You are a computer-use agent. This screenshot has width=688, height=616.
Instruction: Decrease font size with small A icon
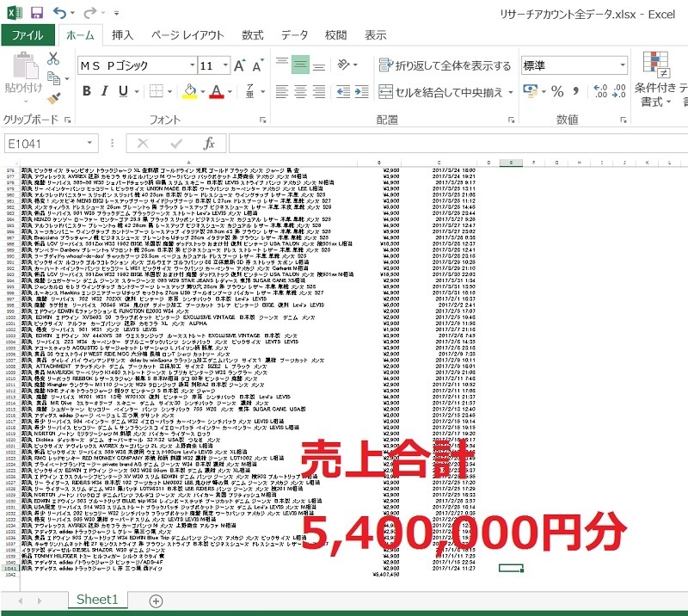coord(258,65)
